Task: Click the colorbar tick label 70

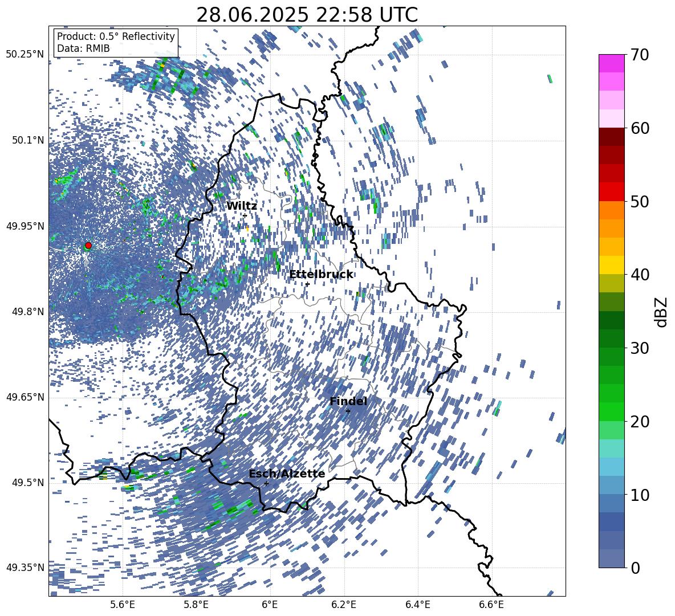Action: 640,55
